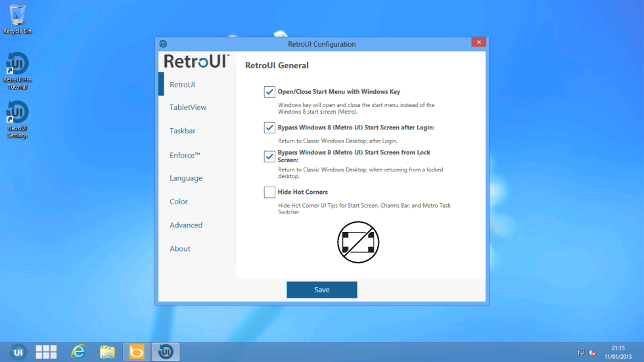Screen dimensions: 644x362
Task: Toggle Open/Close Start Menu with Windows Key
Action: 269,92
